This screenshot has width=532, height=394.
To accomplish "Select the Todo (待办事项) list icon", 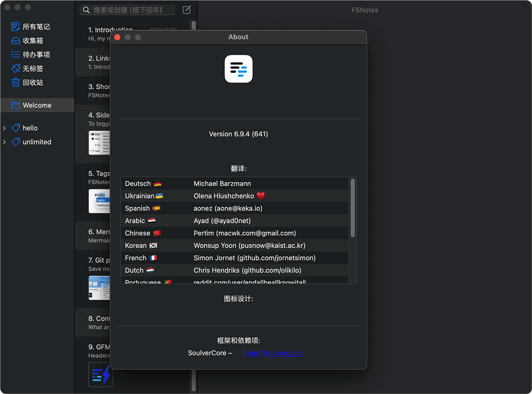I will (x=16, y=55).
